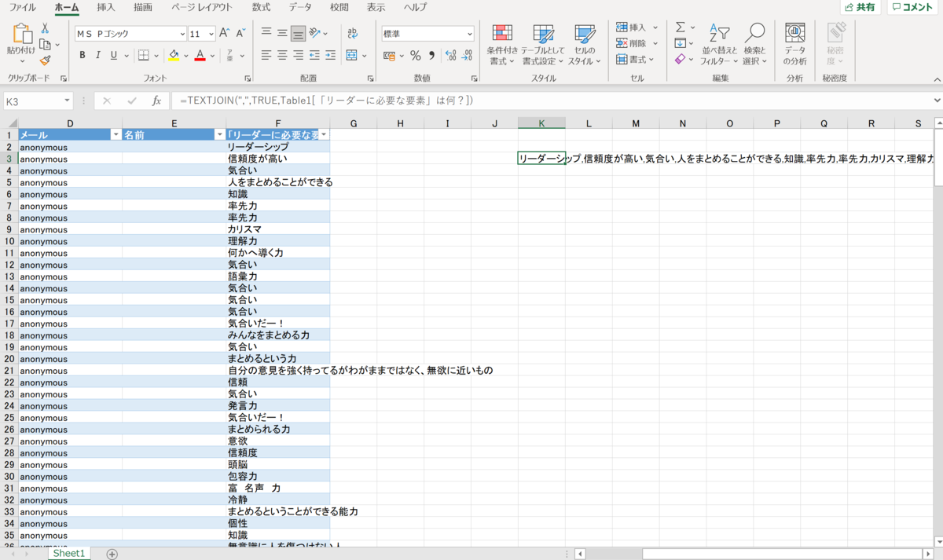Open the font name dropdown showing MS Pゴシック
The width and height of the screenshot is (943, 560).
[182, 34]
